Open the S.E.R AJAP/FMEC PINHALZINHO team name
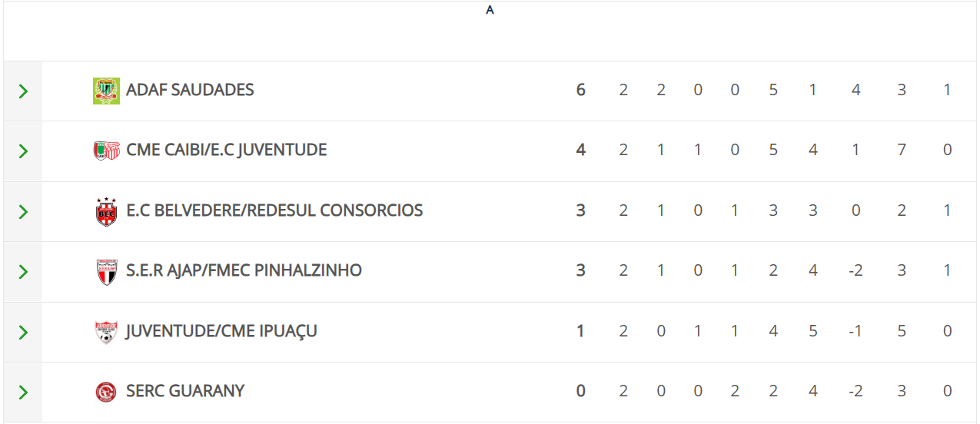This screenshot has width=980, height=424. 244,270
